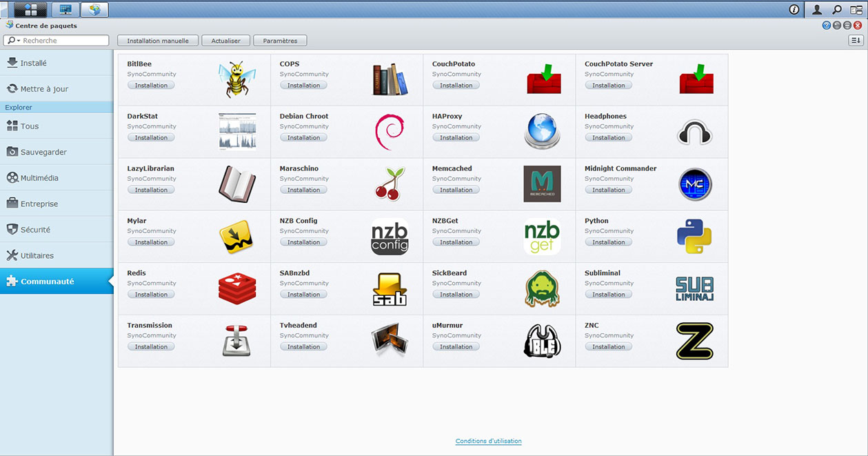
Task: Install the Python package
Action: pyautogui.click(x=609, y=242)
